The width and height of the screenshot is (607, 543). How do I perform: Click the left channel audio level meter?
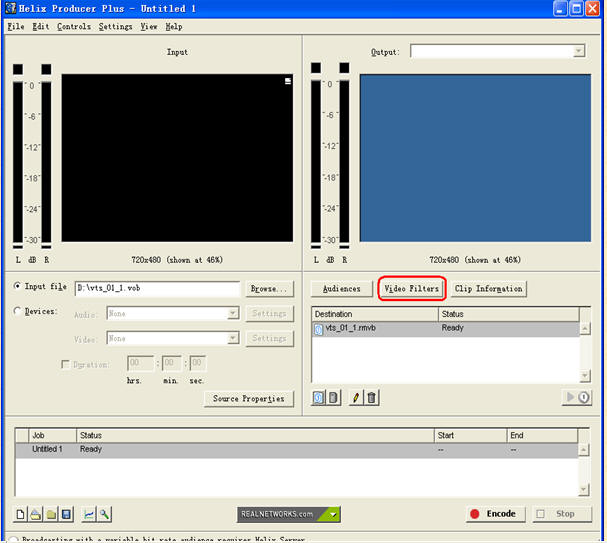click(x=18, y=160)
